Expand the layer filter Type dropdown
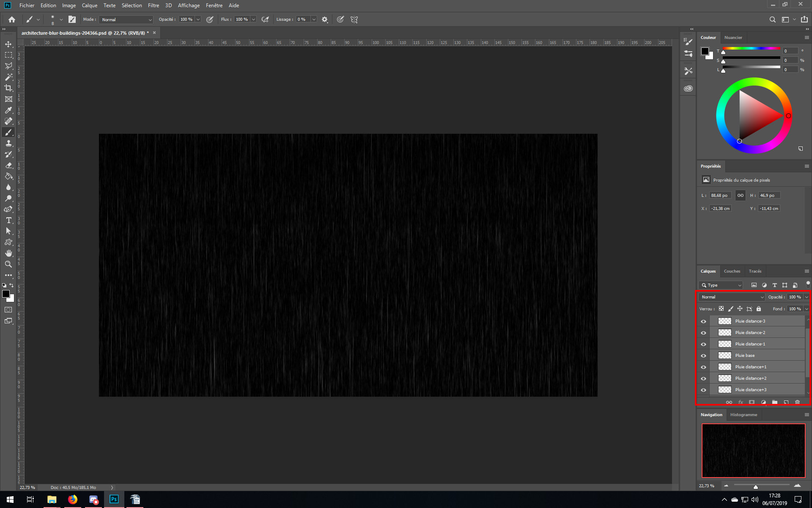Image resolution: width=812 pixels, height=508 pixels. tap(721, 285)
